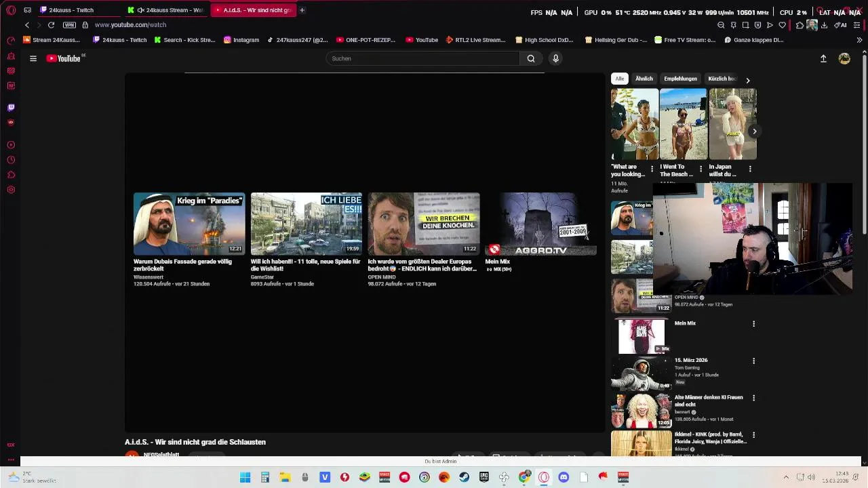Open the Opera GX menu logo
This screenshot has height=488, width=868.
[x=11, y=10]
